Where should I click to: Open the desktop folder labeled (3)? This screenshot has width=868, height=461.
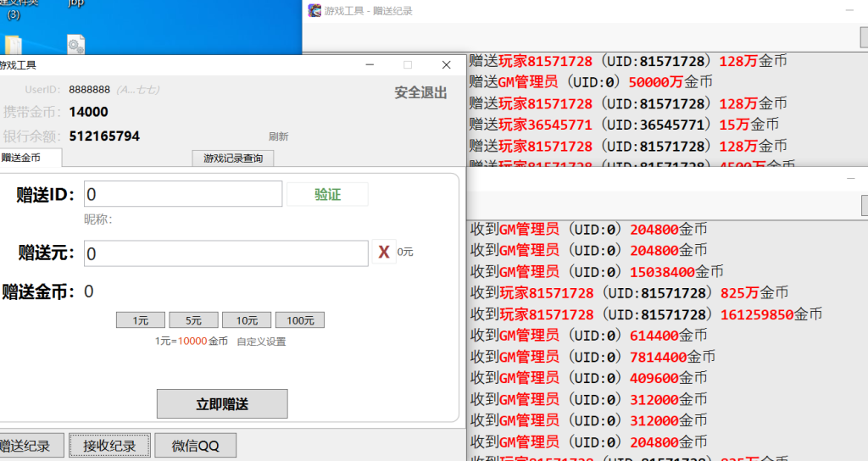coord(14,44)
